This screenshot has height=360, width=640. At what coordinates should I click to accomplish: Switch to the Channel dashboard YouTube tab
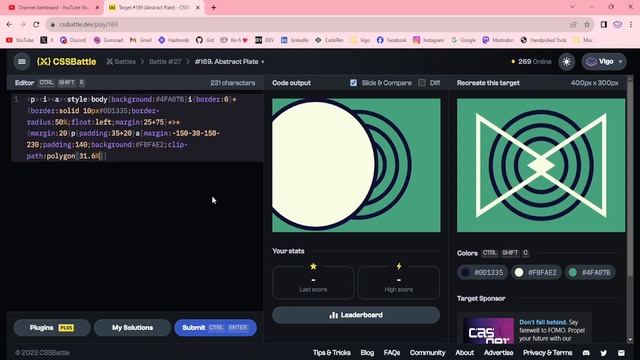pyautogui.click(x=52, y=7)
